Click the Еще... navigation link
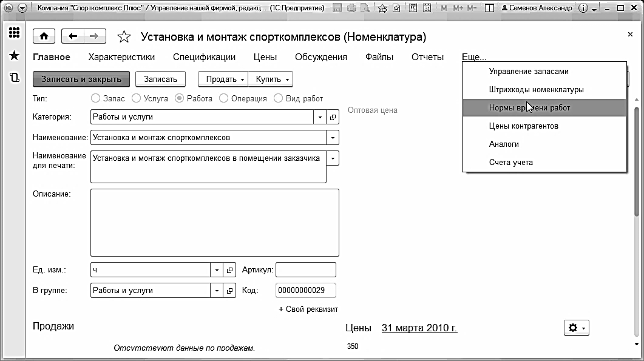The image size is (644, 361). [x=474, y=57]
